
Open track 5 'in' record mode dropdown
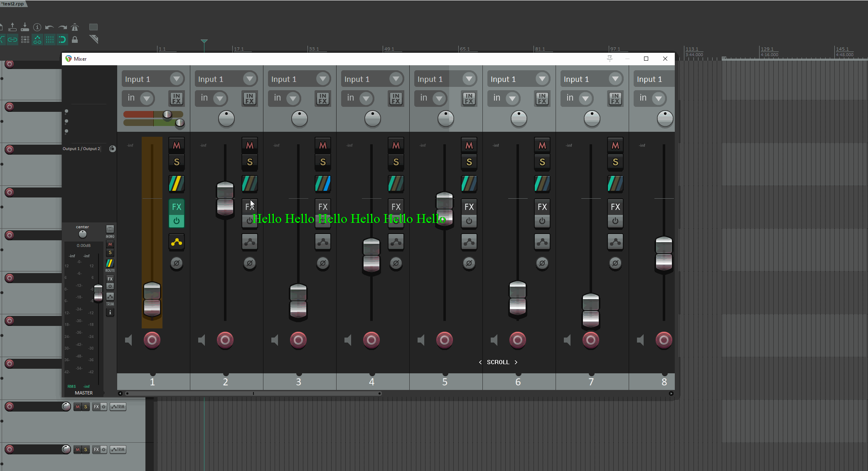pyautogui.click(x=431, y=99)
